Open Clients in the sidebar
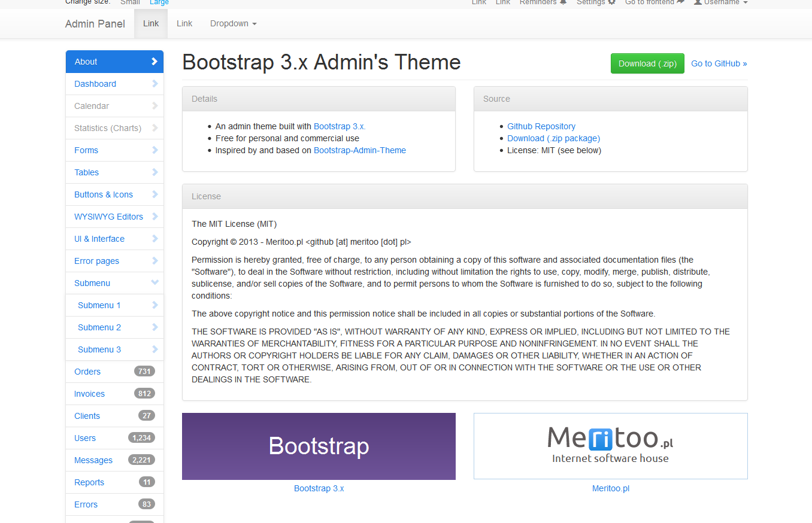The height and width of the screenshot is (523, 812). click(114, 416)
